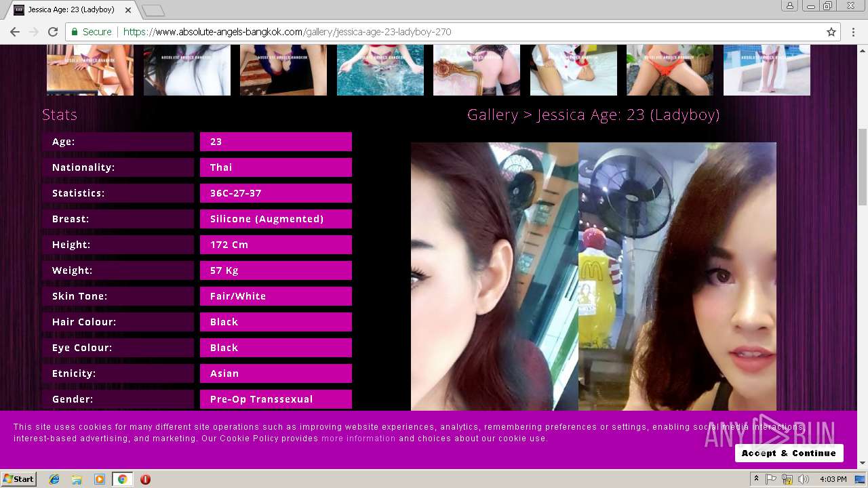This screenshot has width=868, height=488.
Task: Click the scrollbar up arrow
Action: 863,49
